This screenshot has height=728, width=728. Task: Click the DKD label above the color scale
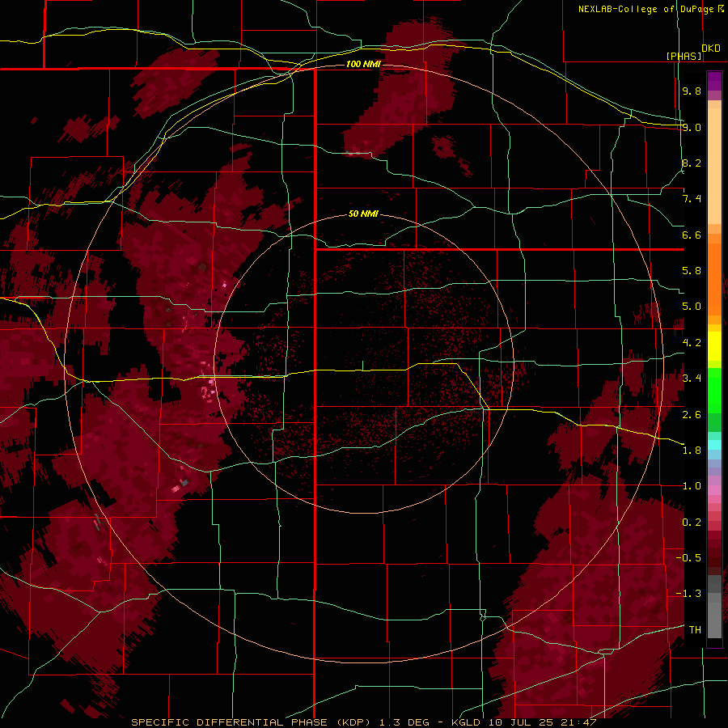(711, 49)
